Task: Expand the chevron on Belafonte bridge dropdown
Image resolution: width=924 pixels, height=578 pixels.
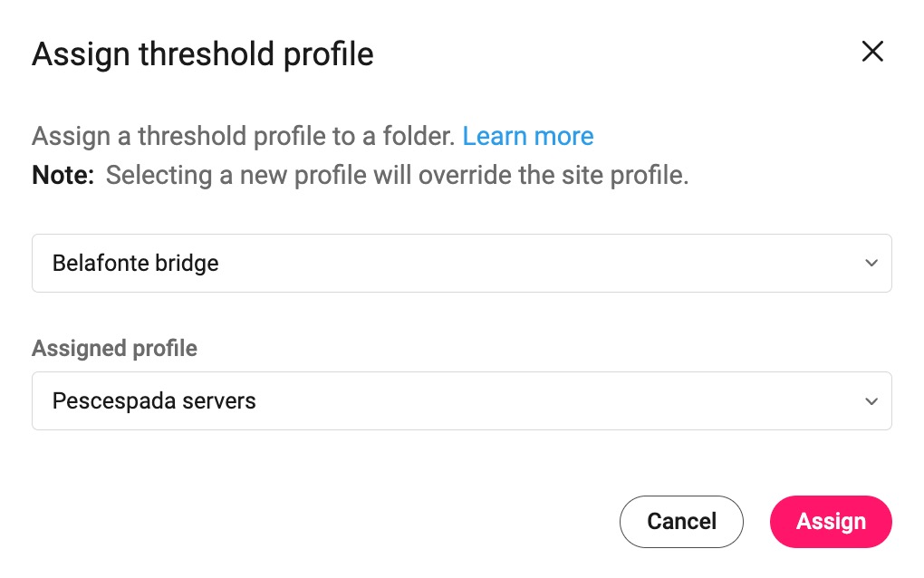Action: [x=871, y=264]
